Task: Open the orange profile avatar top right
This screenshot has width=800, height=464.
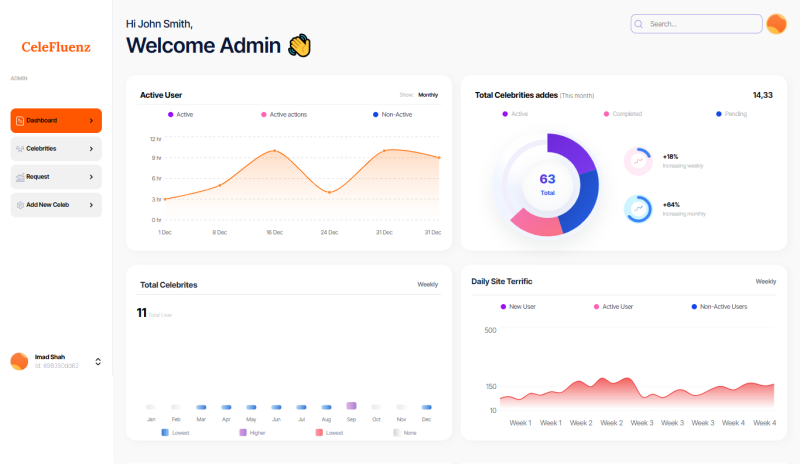Action: click(x=776, y=24)
